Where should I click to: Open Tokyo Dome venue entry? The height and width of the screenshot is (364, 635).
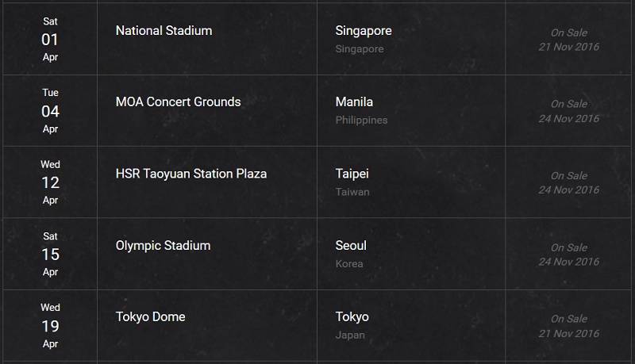tap(150, 316)
